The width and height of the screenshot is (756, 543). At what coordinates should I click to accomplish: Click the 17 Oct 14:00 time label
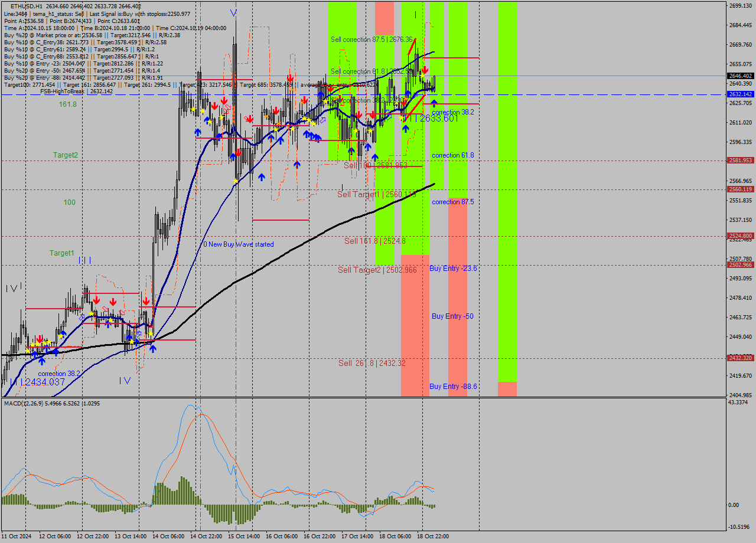pyautogui.click(x=357, y=537)
